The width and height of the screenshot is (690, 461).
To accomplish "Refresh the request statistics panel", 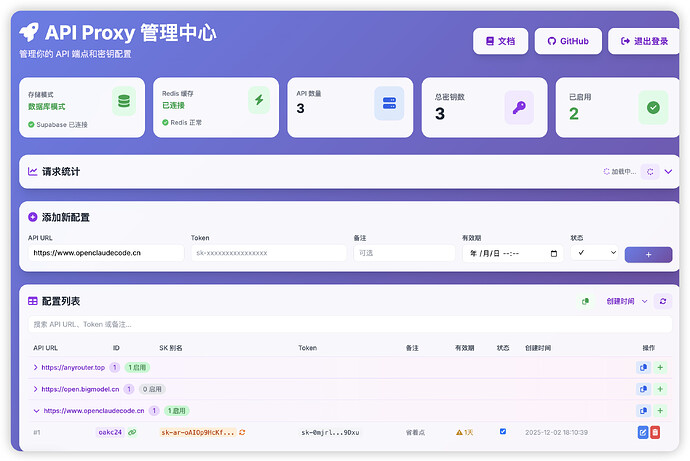I will point(650,172).
